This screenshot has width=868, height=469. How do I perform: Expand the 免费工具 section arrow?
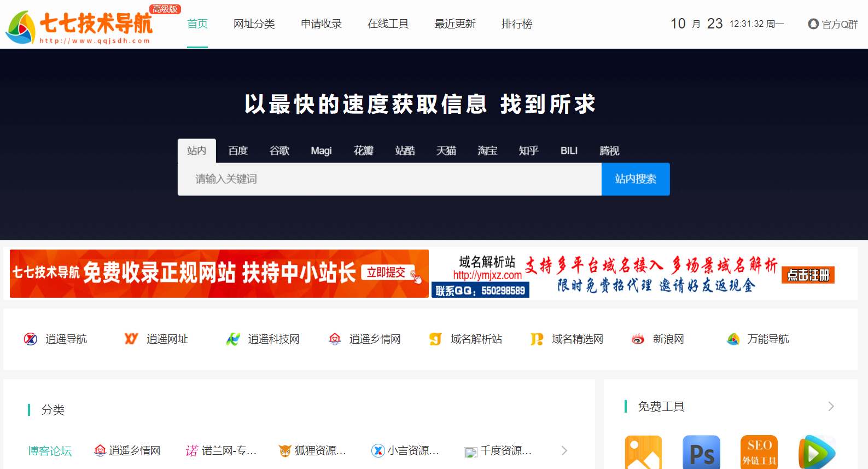coord(831,406)
